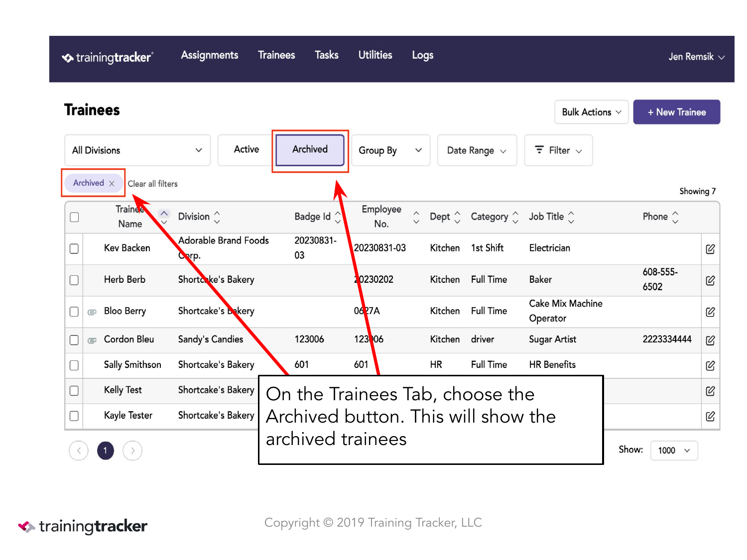Click the trainingtracker logo in navbar
This screenshot has width=747, height=560.
107,57
